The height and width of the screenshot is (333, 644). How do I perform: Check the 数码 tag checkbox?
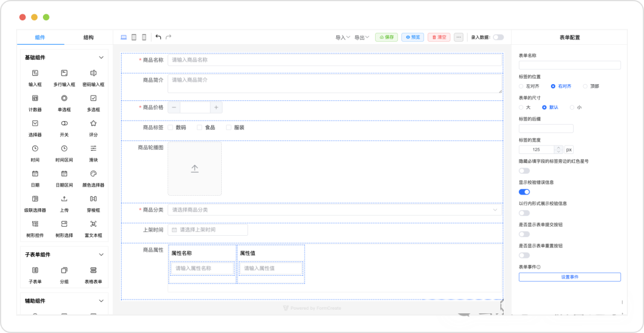pos(171,127)
